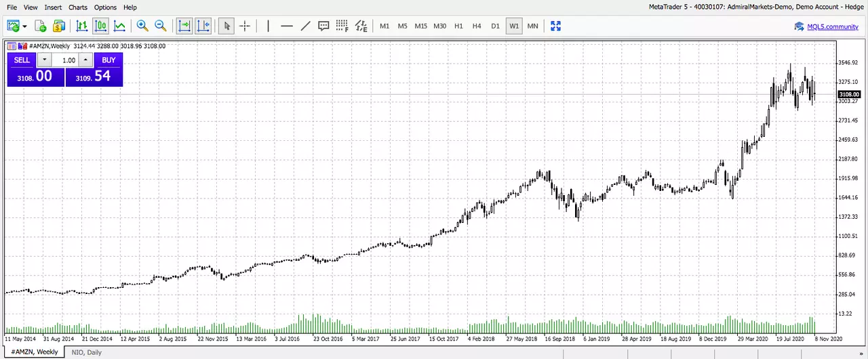Click the new document plus icon
868x359 pixels.
coord(41,26)
